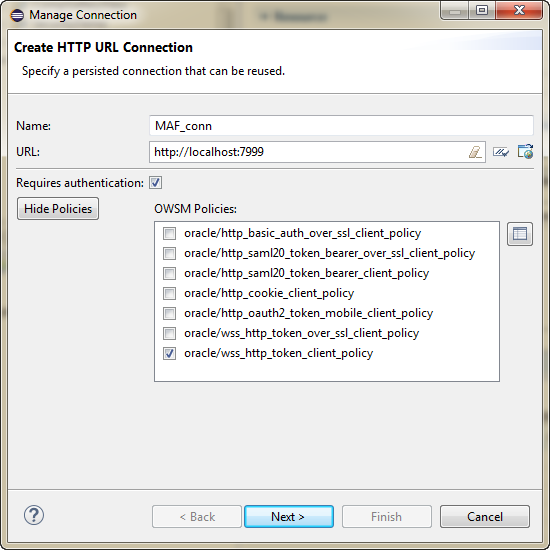Minimize the Manage Connection window

coord(455,11)
